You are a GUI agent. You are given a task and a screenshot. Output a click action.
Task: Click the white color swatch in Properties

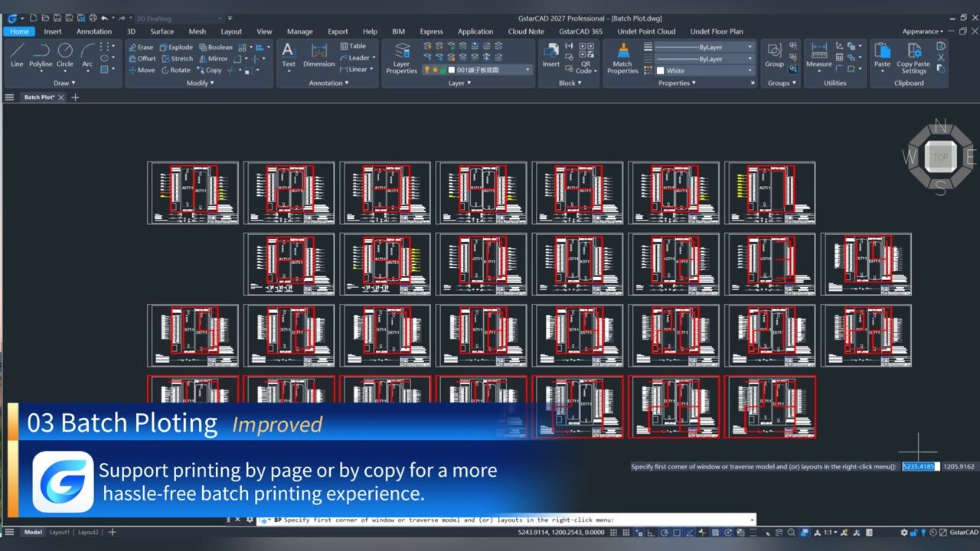pos(660,70)
